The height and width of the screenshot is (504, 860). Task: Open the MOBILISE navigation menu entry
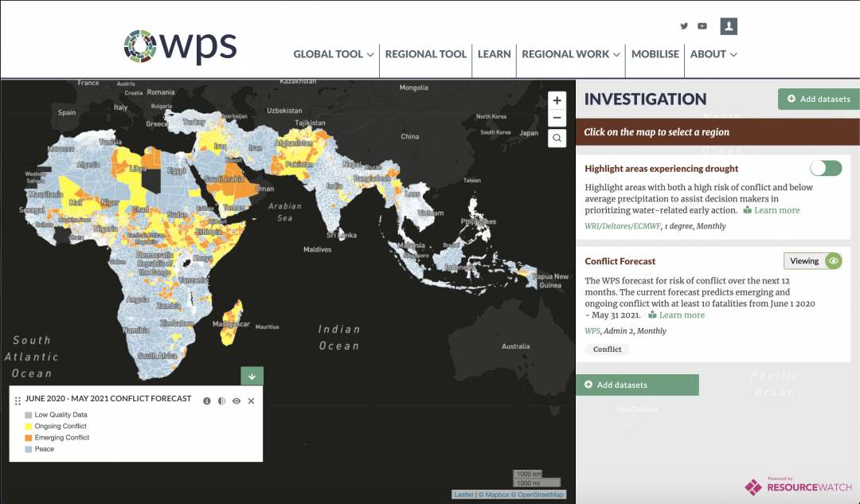(x=655, y=54)
